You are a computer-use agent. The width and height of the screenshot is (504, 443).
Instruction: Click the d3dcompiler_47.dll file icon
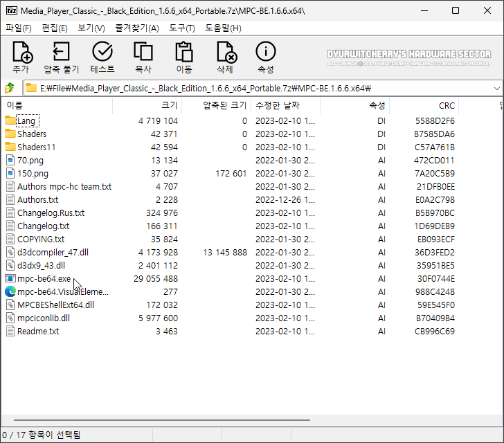10,252
